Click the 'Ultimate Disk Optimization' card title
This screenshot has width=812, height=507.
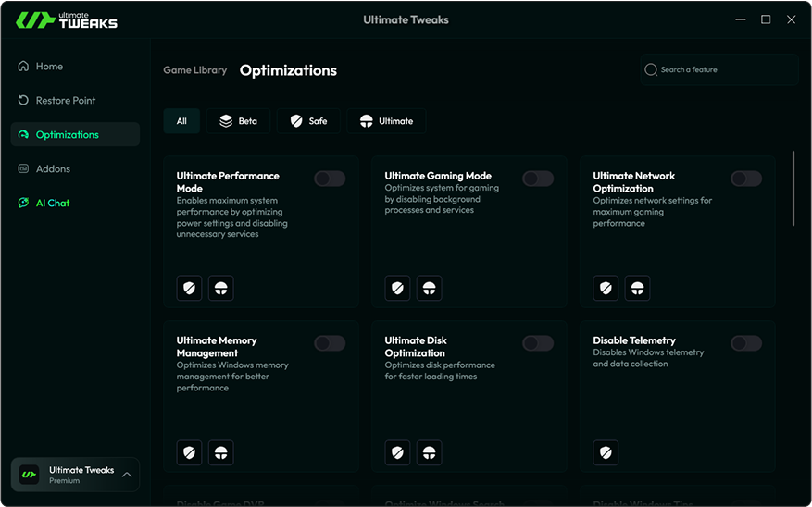click(416, 347)
